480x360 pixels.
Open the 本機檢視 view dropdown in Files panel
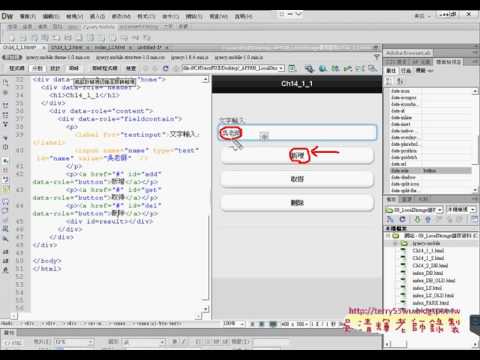[x=473, y=210]
